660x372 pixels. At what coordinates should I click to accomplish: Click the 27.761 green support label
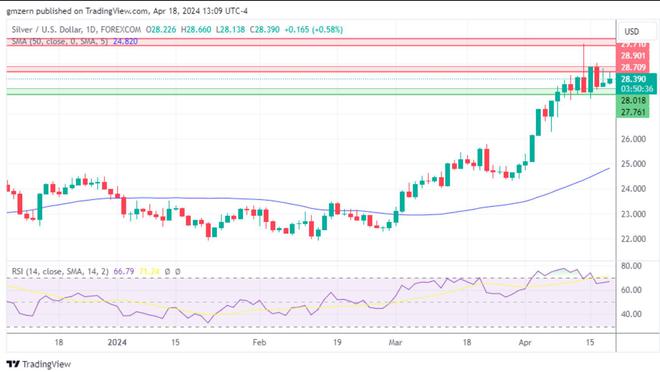coord(633,112)
